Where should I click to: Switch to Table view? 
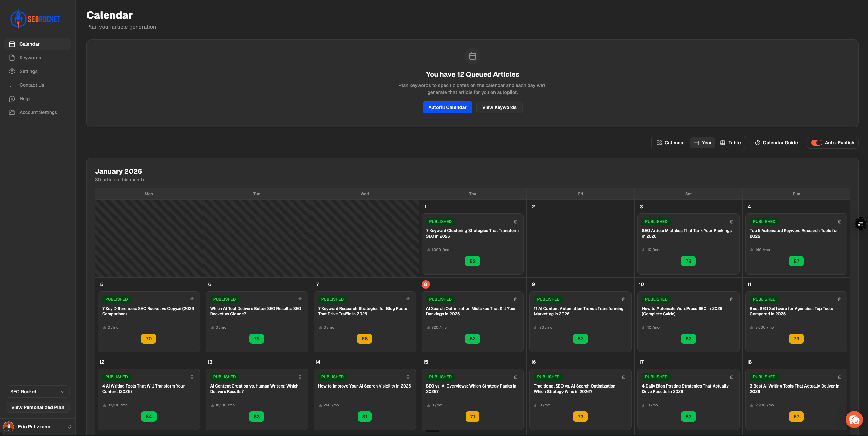[x=730, y=143]
